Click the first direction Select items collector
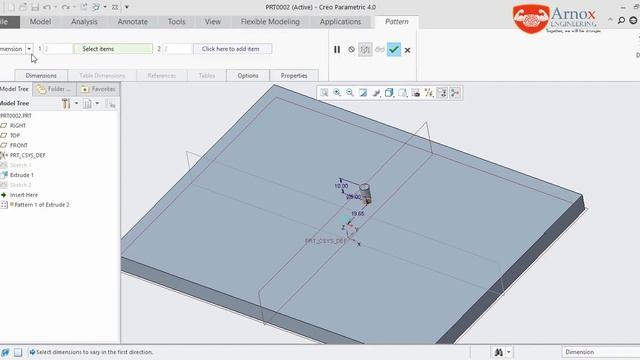This screenshot has height=360, width=640. click(x=113, y=49)
